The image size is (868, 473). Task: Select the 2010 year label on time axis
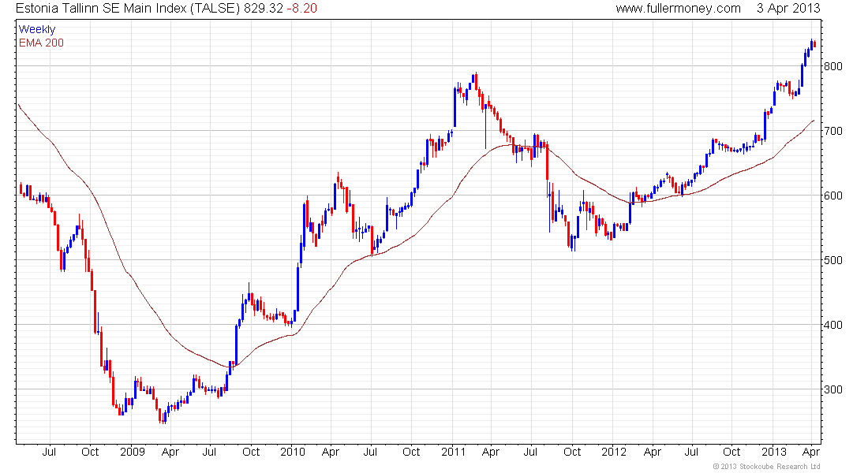pyautogui.click(x=292, y=452)
